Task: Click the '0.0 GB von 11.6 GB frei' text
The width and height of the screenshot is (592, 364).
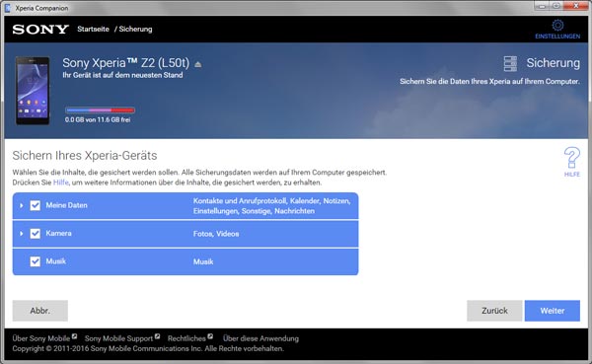Action: click(98, 119)
